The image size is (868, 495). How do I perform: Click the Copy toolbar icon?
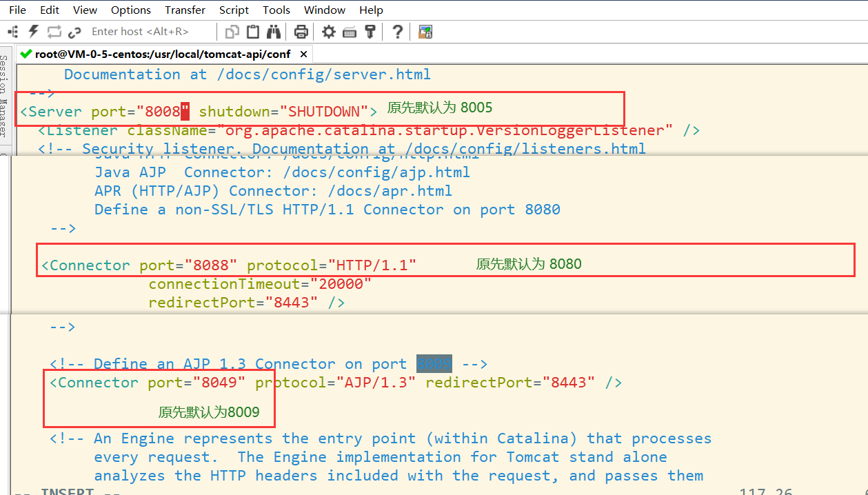[233, 31]
